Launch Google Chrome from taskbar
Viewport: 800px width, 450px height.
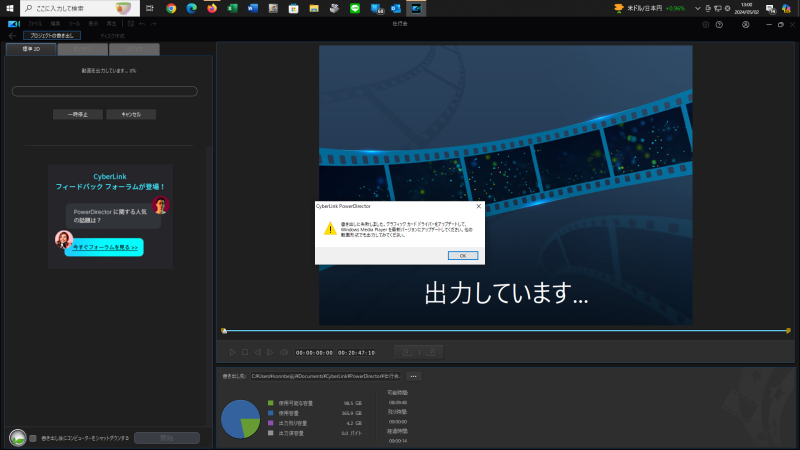(171, 8)
